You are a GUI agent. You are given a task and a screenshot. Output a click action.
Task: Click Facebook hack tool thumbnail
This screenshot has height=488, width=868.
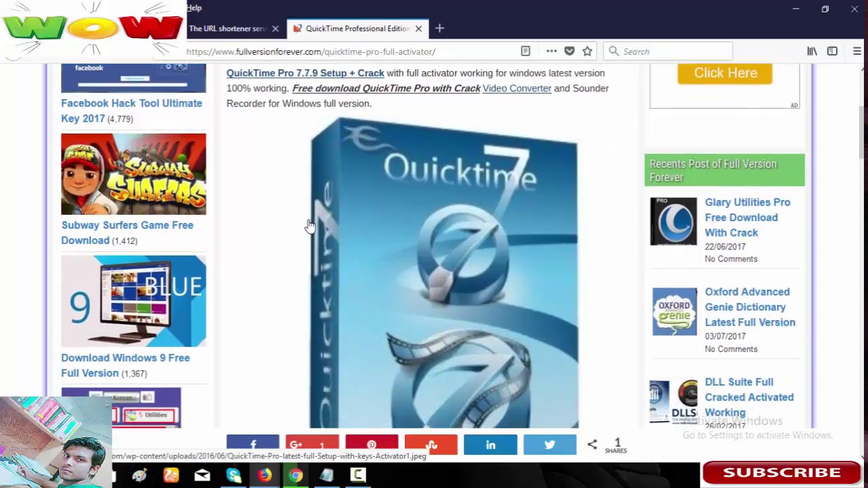pos(134,78)
